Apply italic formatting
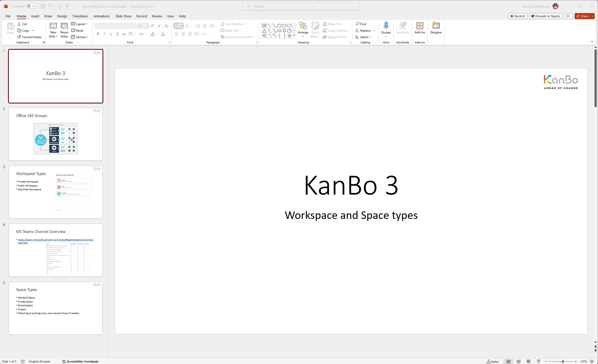Screen dimensions: 598x364 104,34
